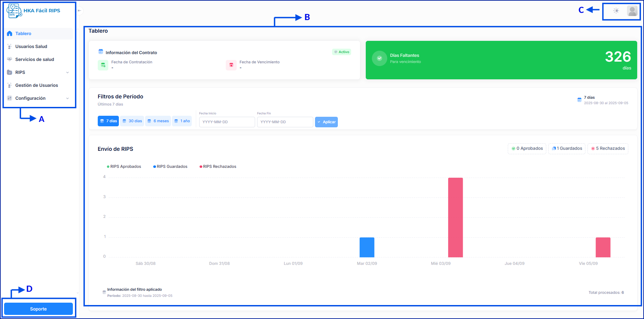Image resolution: width=644 pixels, height=319 pixels.
Task: Click the Usuarios Salud sidebar icon
Action: pos(10,47)
